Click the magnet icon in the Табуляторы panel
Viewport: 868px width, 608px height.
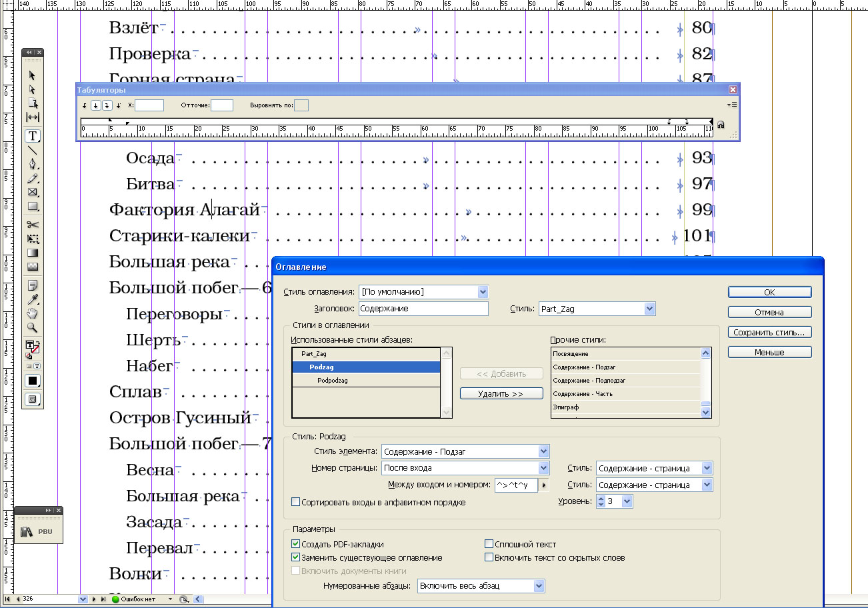click(721, 124)
